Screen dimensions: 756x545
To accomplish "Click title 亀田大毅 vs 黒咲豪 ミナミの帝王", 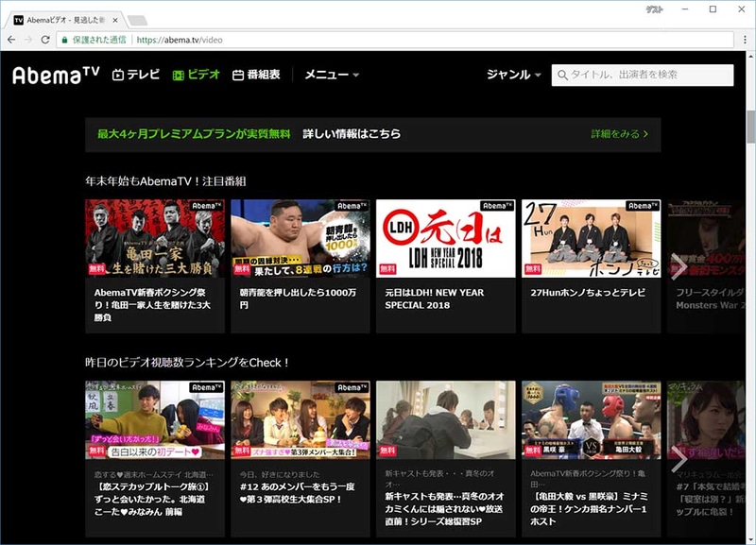I will click(589, 509).
